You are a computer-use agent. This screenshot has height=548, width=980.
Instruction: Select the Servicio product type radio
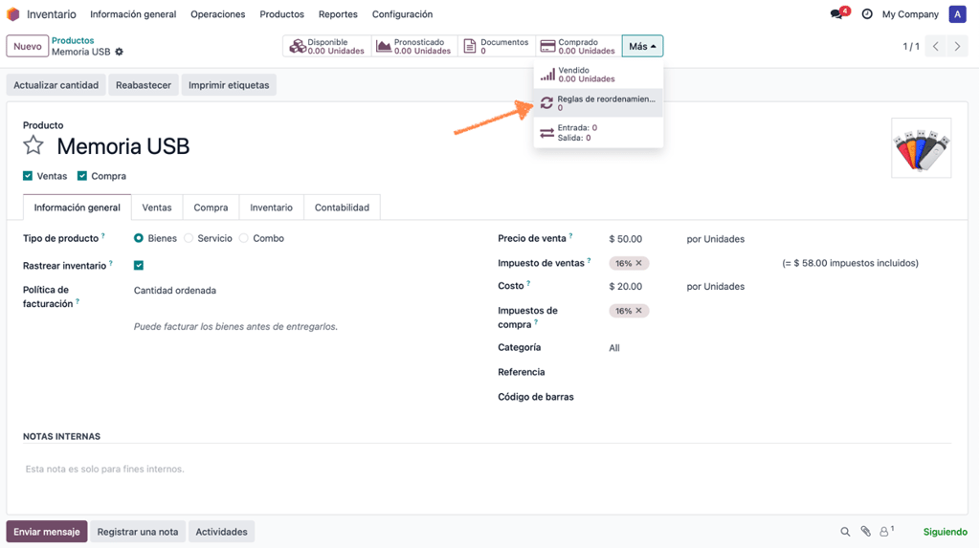[x=189, y=239]
